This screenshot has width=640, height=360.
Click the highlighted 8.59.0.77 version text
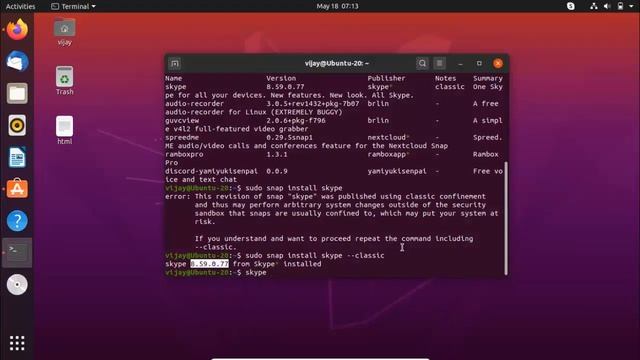click(209, 264)
